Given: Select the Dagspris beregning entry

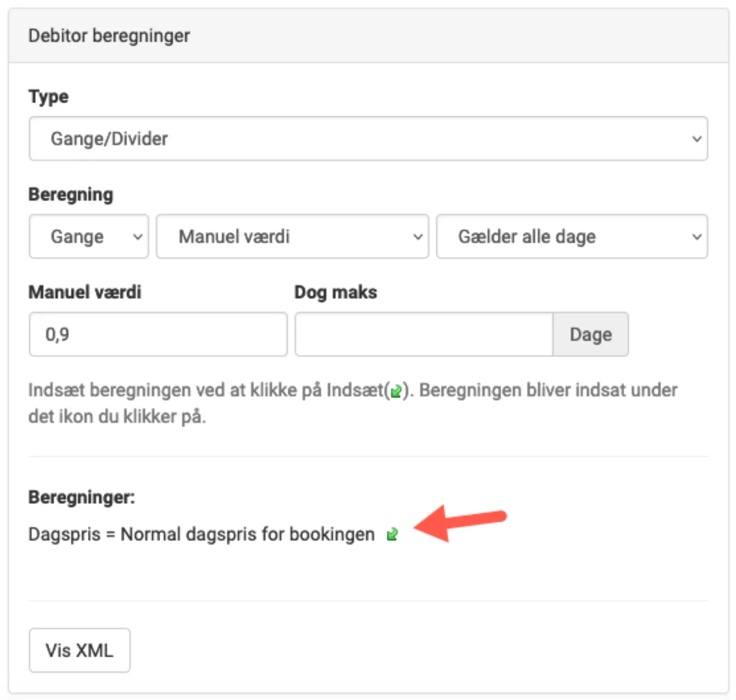Looking at the screenshot, I should coord(201,534).
